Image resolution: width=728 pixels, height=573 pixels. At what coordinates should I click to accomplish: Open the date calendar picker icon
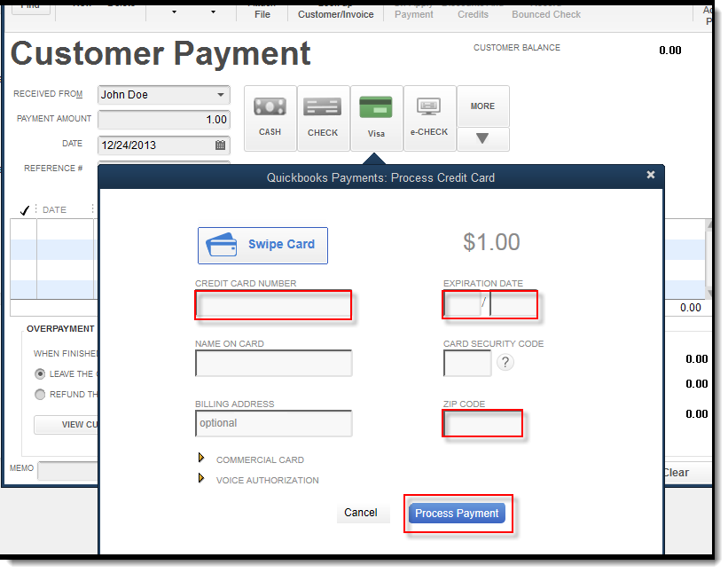click(220, 145)
